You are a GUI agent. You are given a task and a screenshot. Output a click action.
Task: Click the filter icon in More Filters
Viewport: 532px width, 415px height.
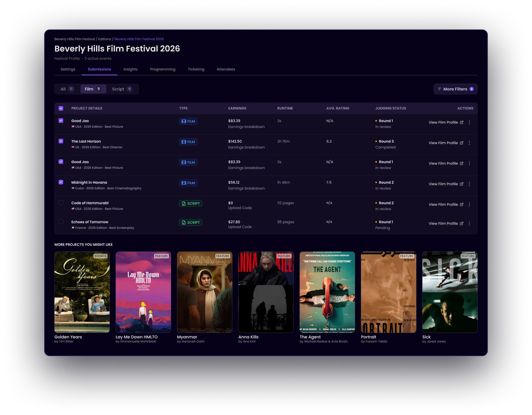(x=439, y=89)
